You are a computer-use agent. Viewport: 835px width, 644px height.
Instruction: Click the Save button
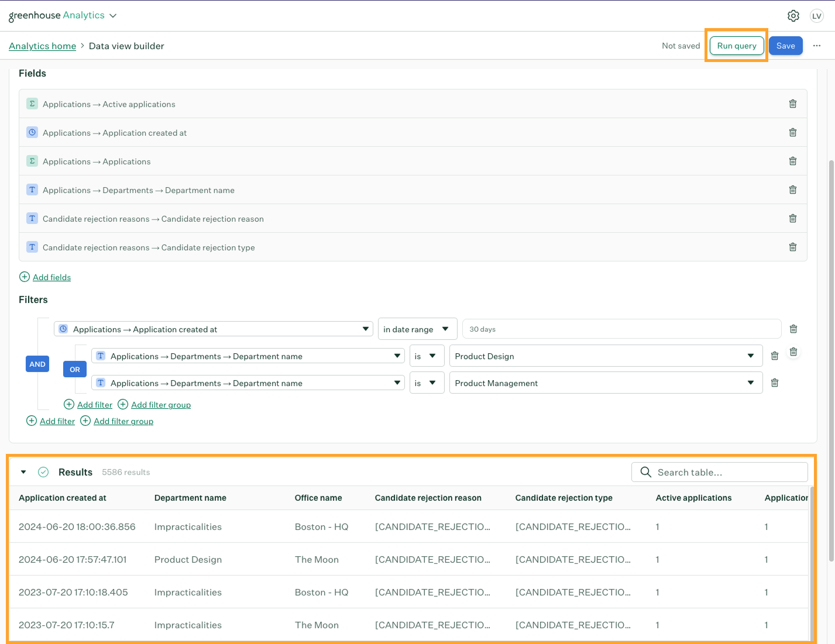point(786,46)
